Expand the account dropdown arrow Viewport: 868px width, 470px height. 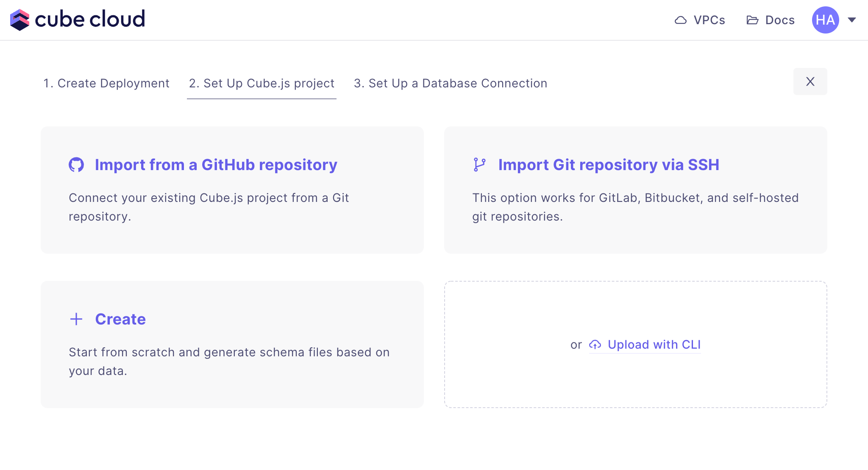(x=852, y=20)
